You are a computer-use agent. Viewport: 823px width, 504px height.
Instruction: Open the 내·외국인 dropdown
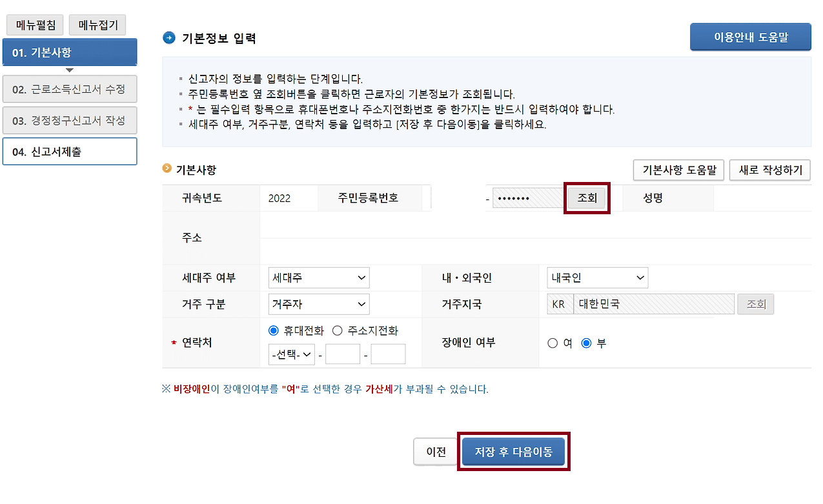coord(596,277)
